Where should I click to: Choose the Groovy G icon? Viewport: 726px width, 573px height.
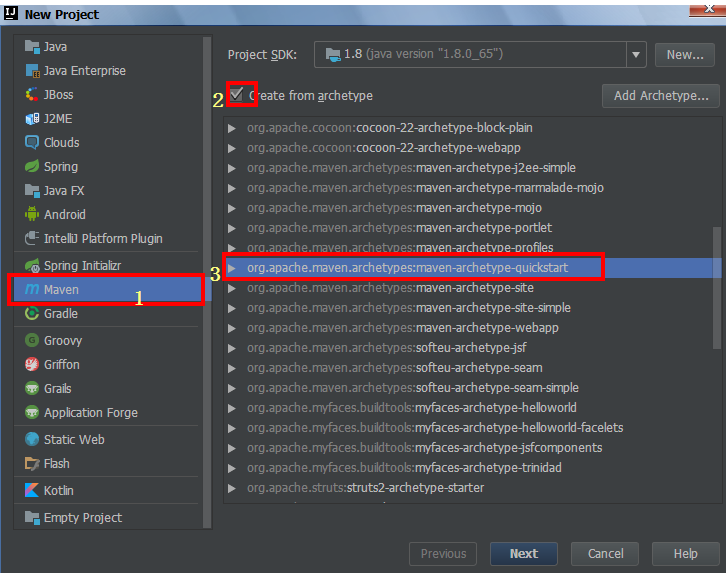pos(32,340)
